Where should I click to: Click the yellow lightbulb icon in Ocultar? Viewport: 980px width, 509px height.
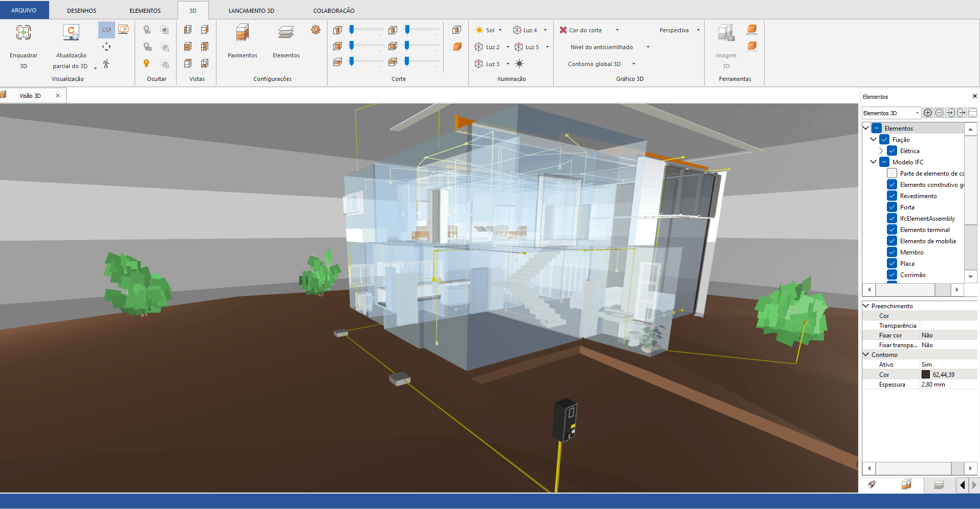click(147, 63)
